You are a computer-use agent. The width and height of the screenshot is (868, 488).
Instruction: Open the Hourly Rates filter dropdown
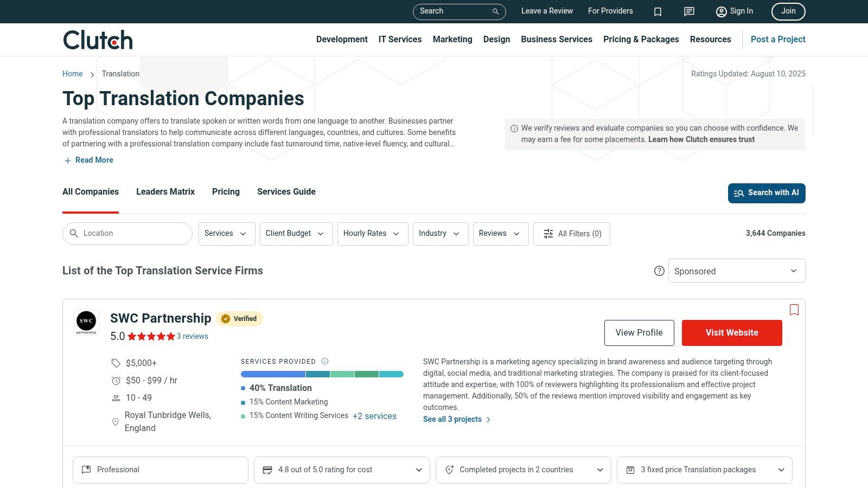[x=373, y=234]
